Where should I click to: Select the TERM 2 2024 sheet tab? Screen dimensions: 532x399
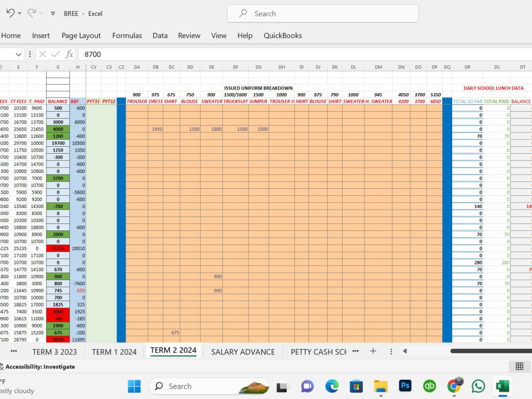[x=173, y=350]
